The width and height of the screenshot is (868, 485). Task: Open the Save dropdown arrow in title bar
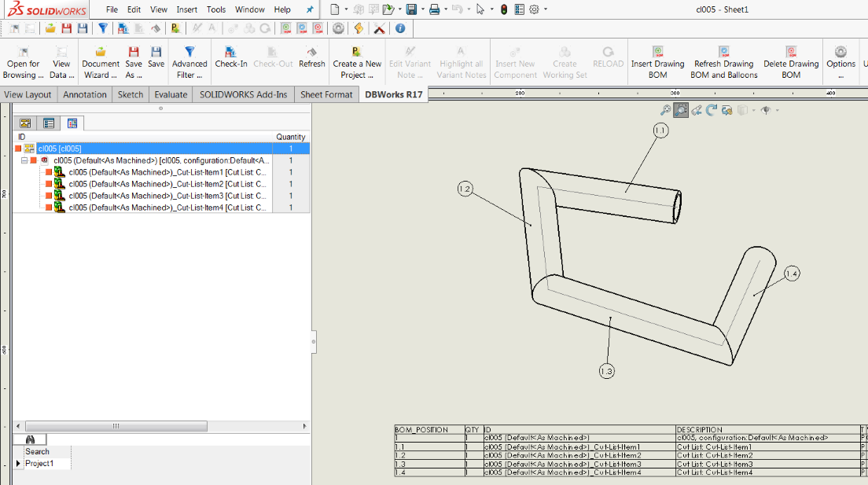[423, 9]
